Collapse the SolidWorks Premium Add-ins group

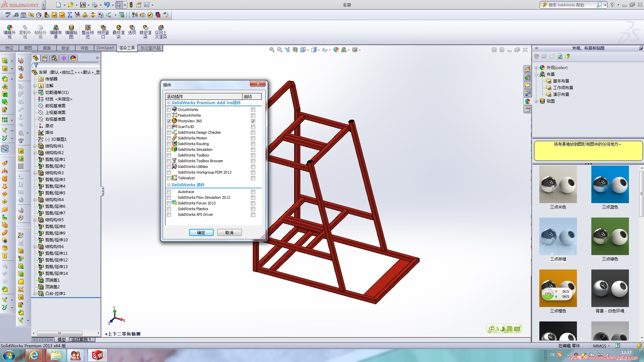(x=169, y=103)
